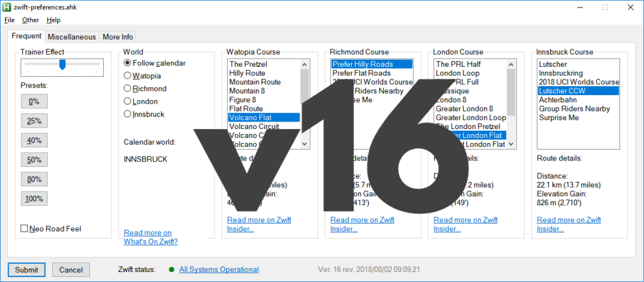This screenshot has width=644, height=282.
Task: Select Volcano Circuit in Watopia Course
Action: click(264, 126)
